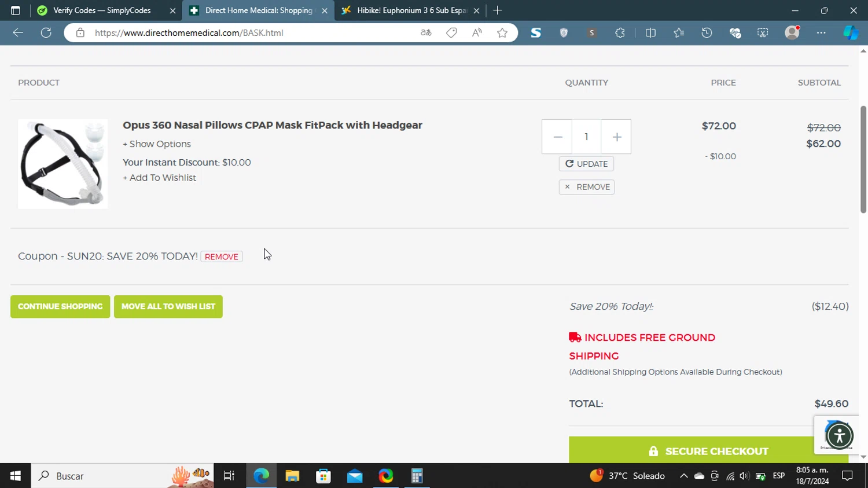
Task: Open the purple S extension icon
Action: (591, 33)
